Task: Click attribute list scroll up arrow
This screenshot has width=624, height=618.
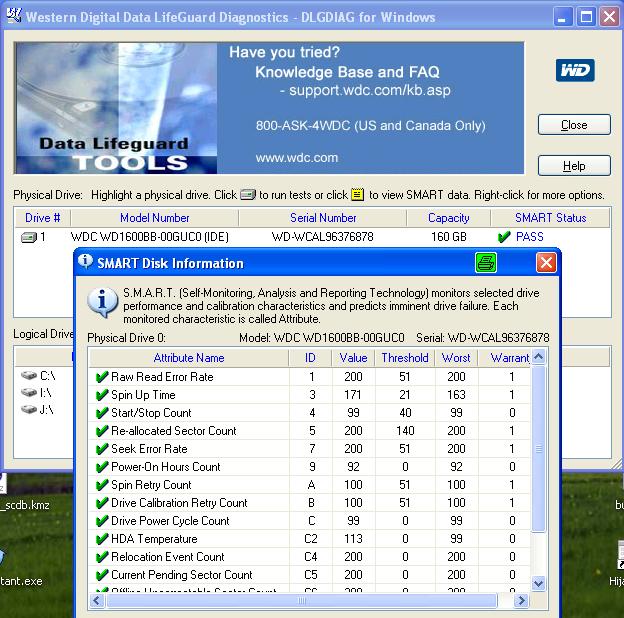Action: point(538,357)
